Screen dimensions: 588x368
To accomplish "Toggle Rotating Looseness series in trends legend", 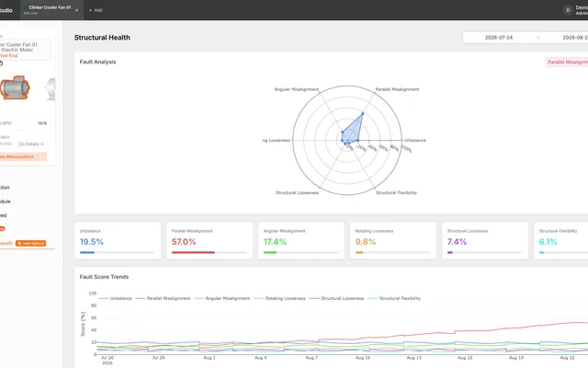I will 279,298.
